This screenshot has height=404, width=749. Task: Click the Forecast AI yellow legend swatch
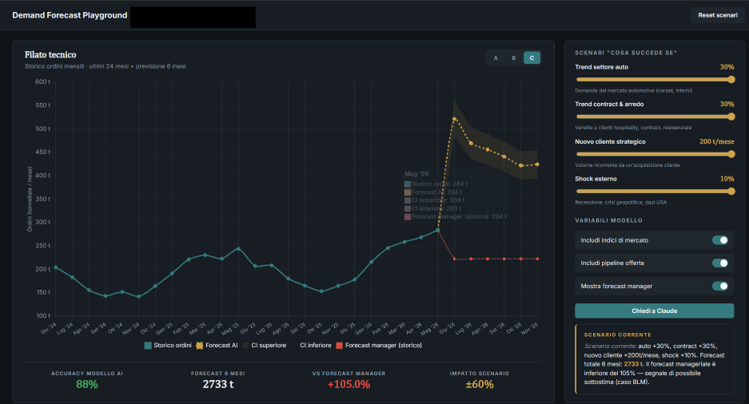(x=200, y=345)
